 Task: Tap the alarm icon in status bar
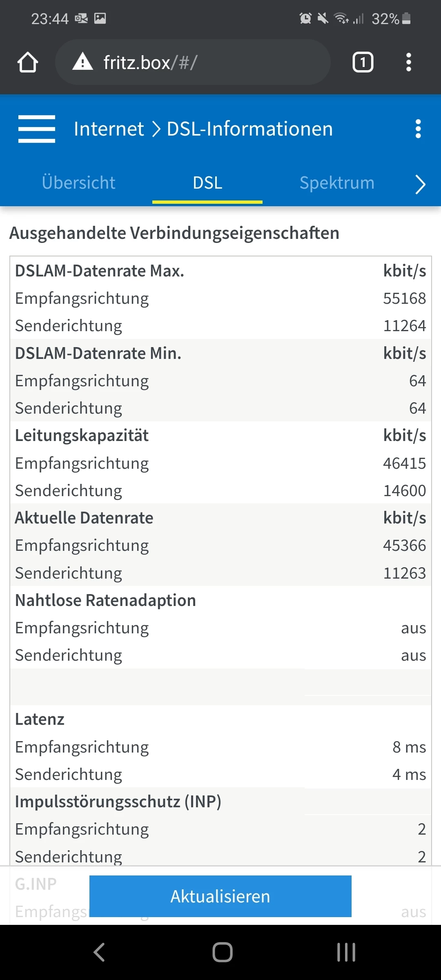305,18
